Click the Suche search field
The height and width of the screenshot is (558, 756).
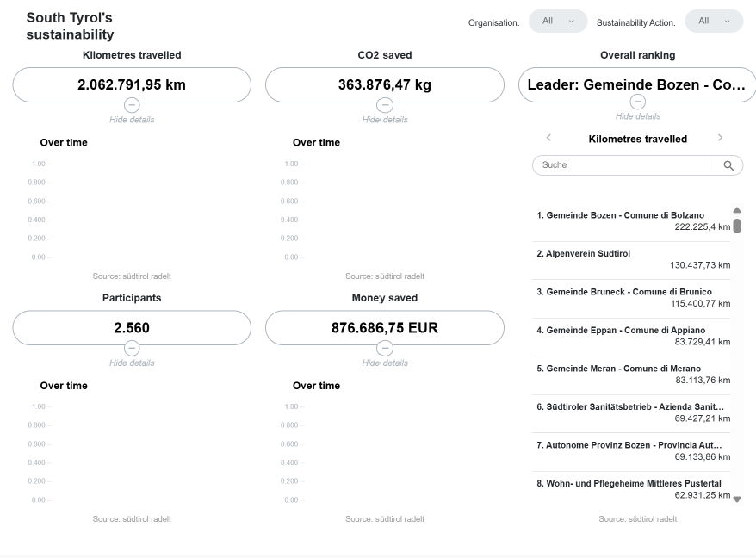[624, 165]
